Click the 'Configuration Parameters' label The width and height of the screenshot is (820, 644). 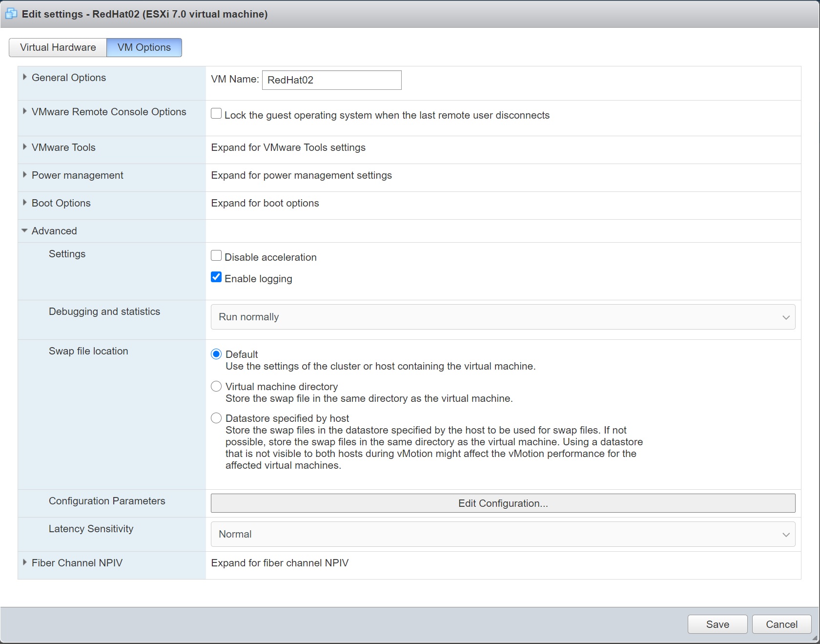click(107, 501)
